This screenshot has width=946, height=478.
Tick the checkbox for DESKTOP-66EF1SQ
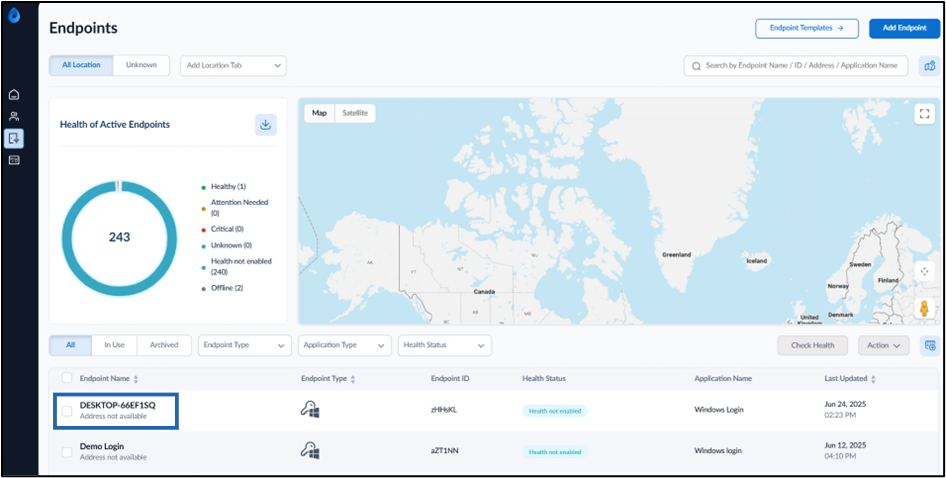(x=67, y=410)
